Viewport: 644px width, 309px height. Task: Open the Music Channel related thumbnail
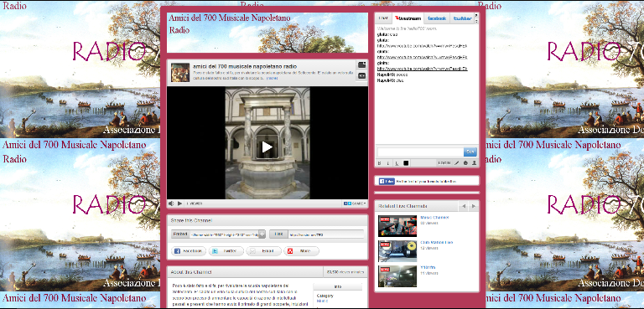(x=397, y=226)
